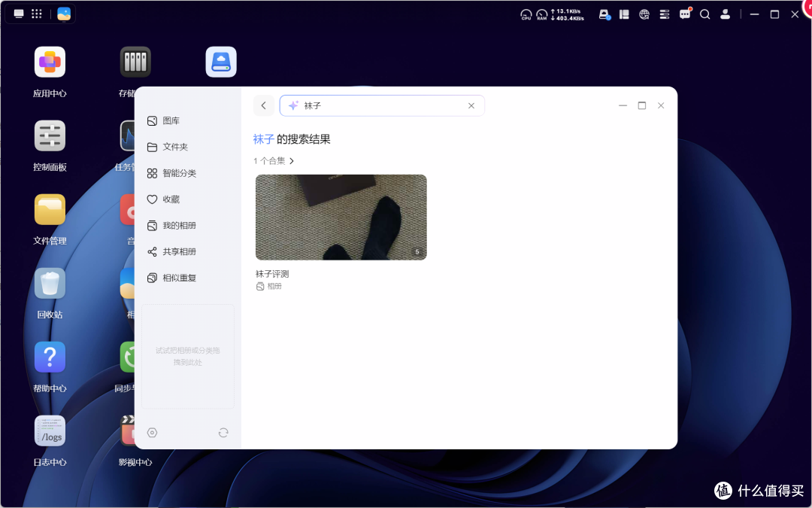This screenshot has height=508, width=812.
Task: Click the network speed readout
Action: coord(567,14)
